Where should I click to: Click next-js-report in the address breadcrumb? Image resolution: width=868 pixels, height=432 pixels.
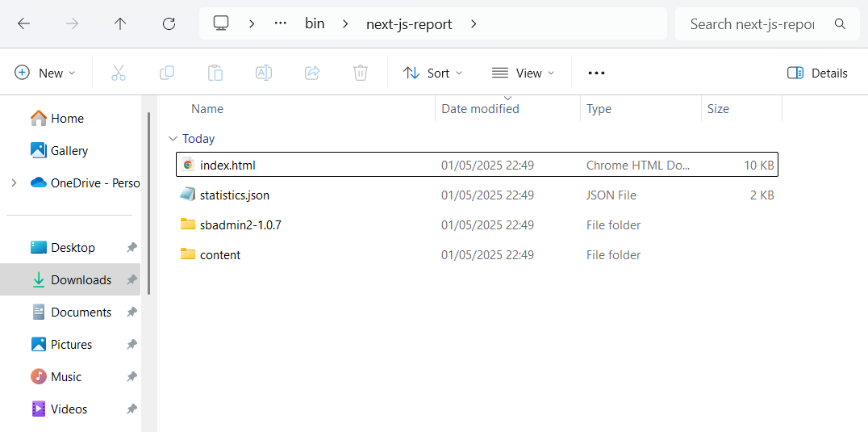click(x=409, y=23)
